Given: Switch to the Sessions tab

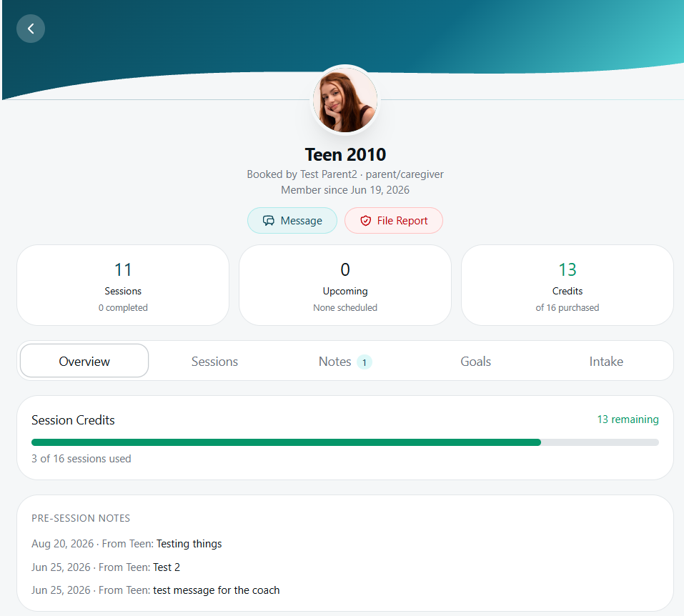Looking at the screenshot, I should (x=214, y=361).
